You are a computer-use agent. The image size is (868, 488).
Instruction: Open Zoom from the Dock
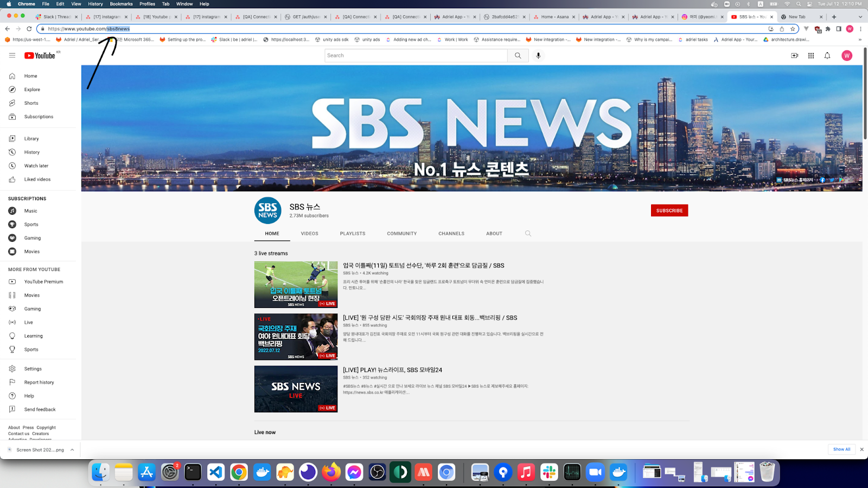pyautogui.click(x=595, y=472)
